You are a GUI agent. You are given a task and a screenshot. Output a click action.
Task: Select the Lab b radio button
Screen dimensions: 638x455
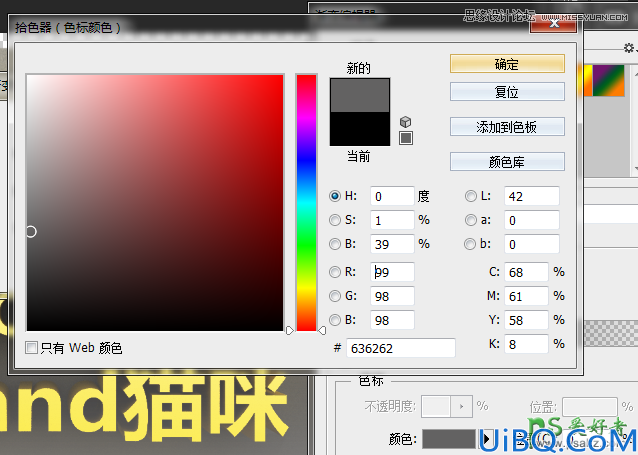click(x=470, y=244)
